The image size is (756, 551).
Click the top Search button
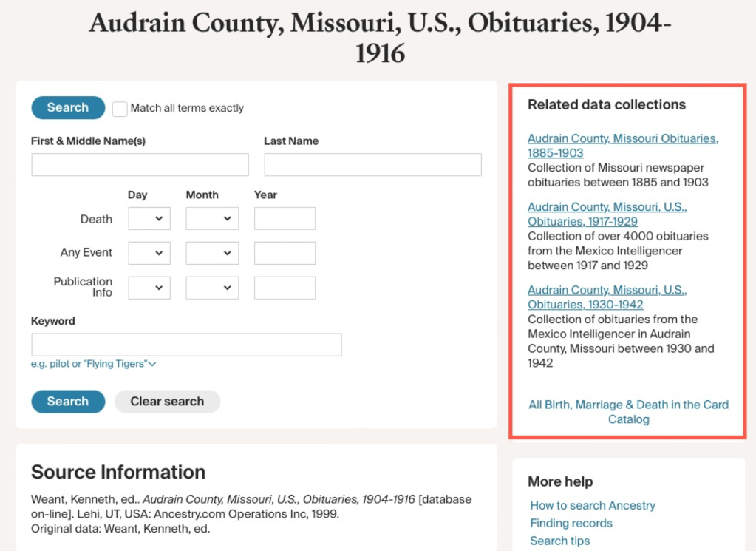(x=68, y=108)
